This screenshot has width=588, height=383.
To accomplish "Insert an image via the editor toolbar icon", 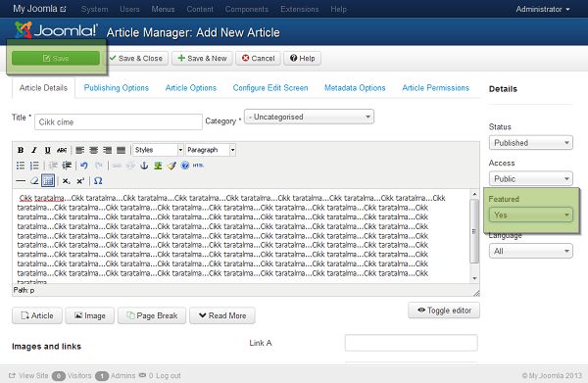I will pos(158,166).
